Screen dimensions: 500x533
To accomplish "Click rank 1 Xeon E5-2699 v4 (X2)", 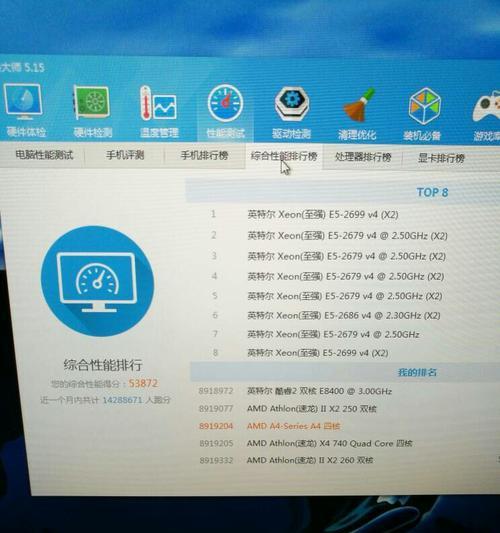I will [323, 214].
